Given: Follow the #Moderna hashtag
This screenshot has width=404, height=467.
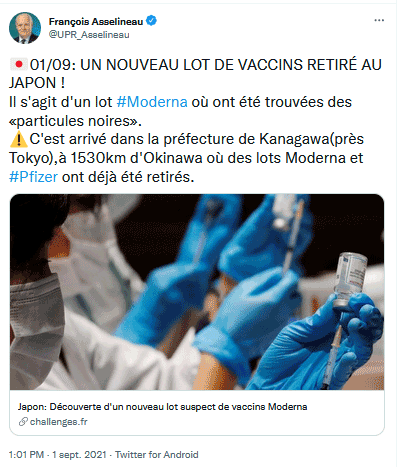Looking at the screenshot, I should (x=152, y=102).
